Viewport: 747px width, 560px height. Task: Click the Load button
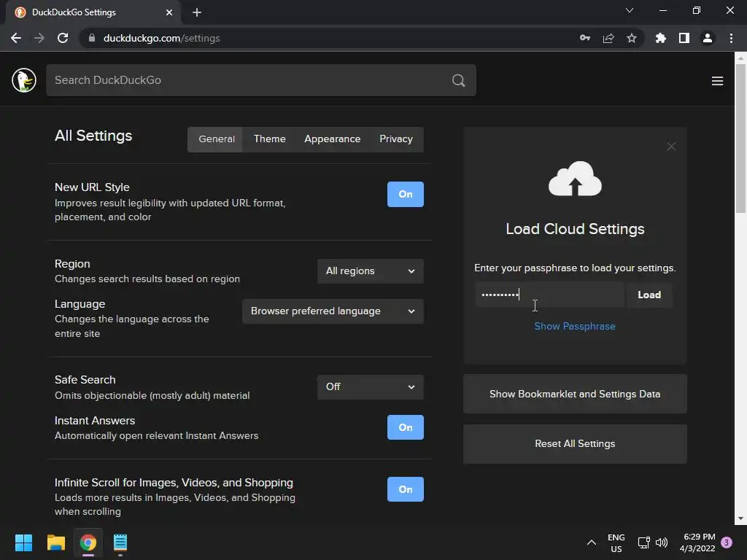649,295
